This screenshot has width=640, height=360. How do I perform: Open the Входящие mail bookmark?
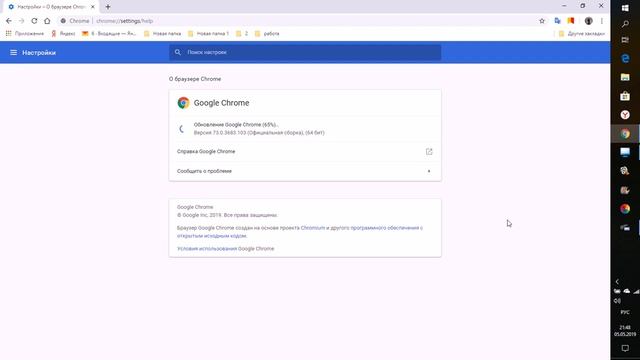[109, 33]
